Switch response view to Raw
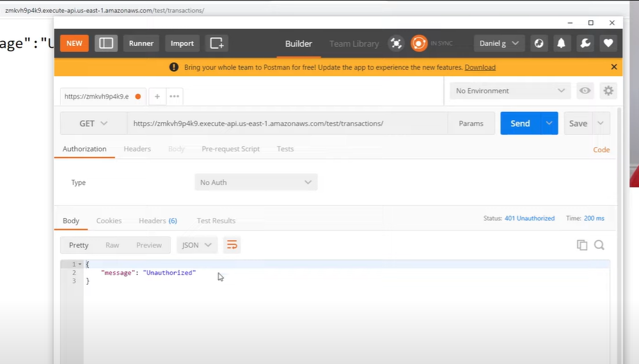Screen dimensions: 639x364 coord(112,245)
